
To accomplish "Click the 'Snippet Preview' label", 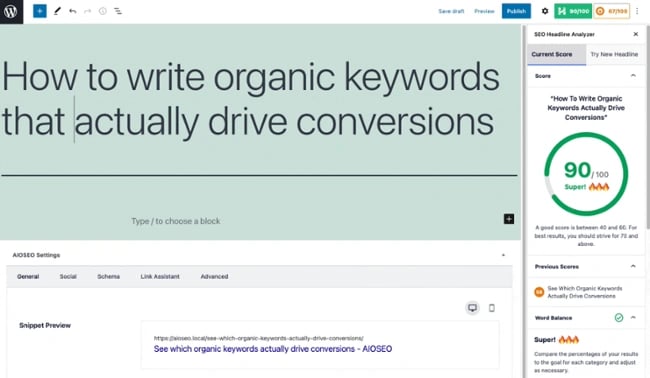I will click(x=45, y=326).
